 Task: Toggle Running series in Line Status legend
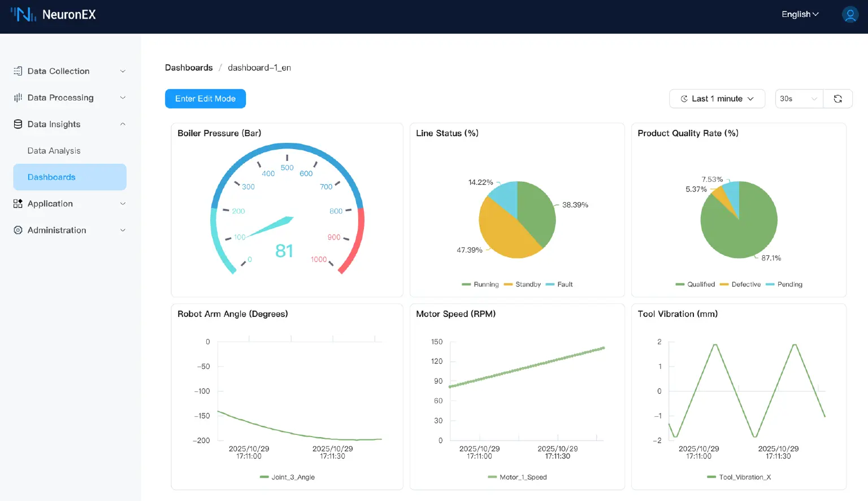coord(480,285)
